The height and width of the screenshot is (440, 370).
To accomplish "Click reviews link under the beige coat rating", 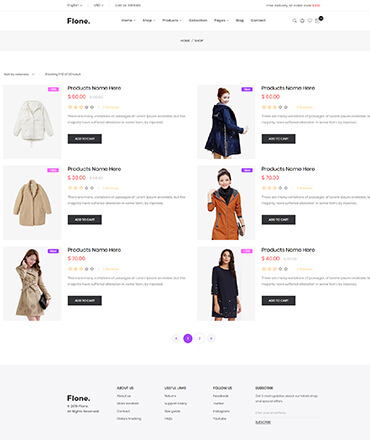I will pos(111,188).
